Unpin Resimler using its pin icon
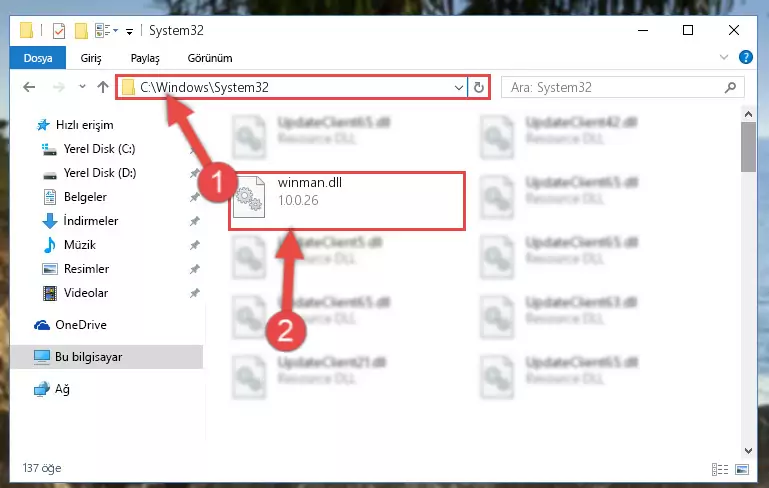This screenshot has height=488, width=769. pos(195,269)
